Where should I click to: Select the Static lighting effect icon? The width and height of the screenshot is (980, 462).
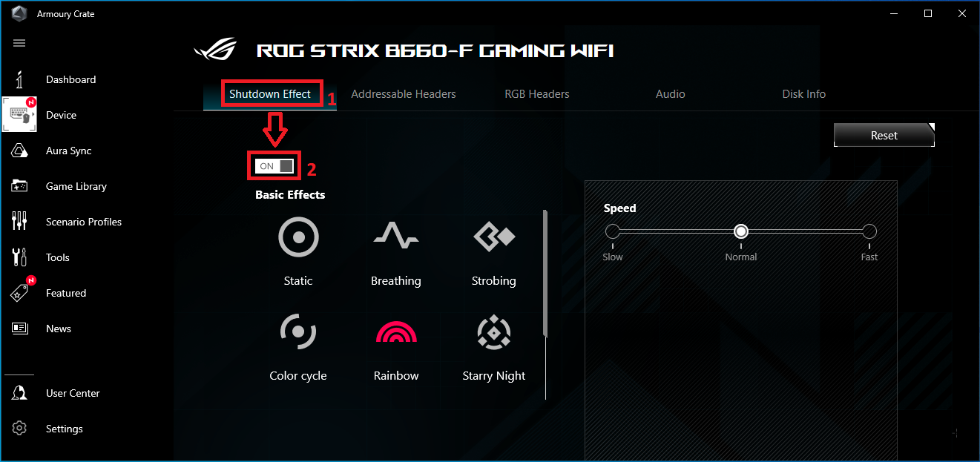(x=298, y=238)
